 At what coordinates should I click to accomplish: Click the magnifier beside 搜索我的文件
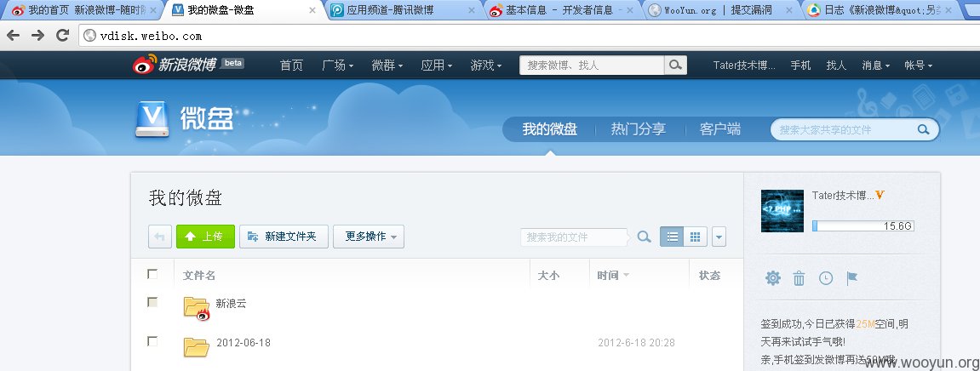coord(644,237)
